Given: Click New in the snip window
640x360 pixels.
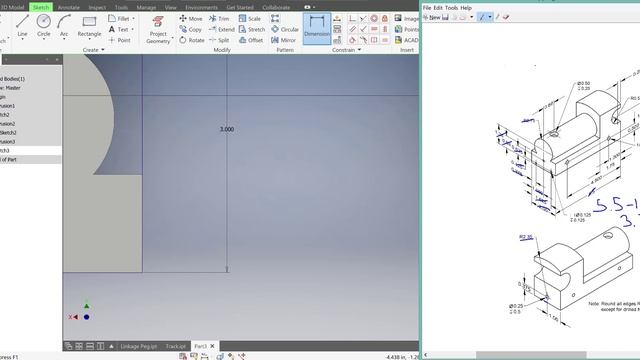Looking at the screenshot, I should 431,17.
